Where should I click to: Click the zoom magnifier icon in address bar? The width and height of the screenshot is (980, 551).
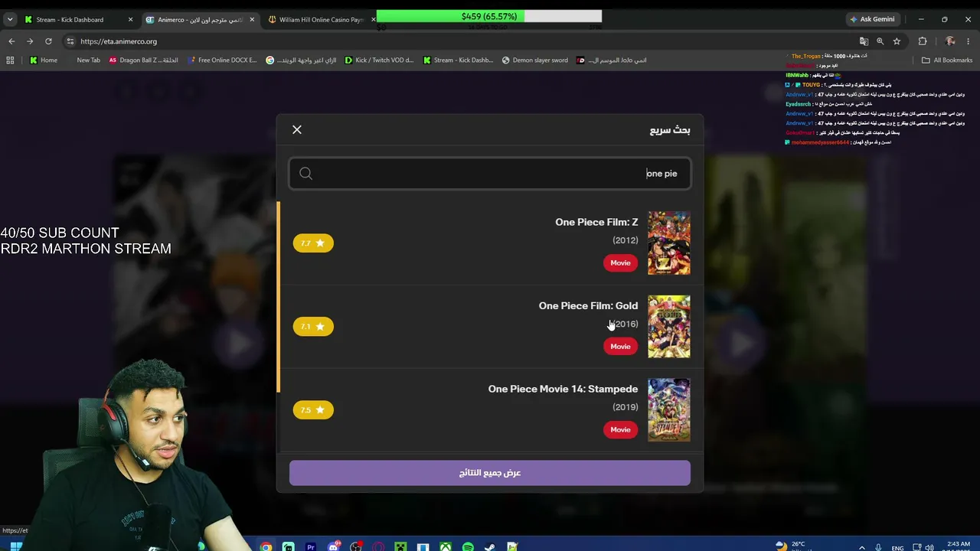(x=880, y=41)
